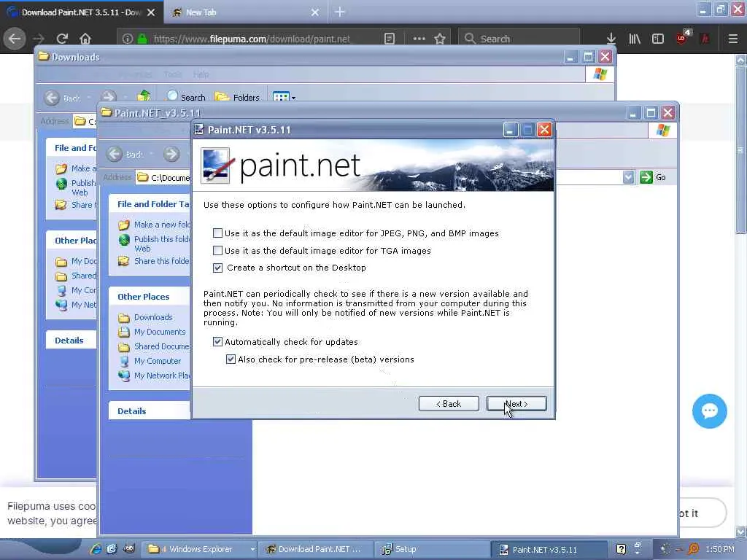The width and height of the screenshot is (747, 560).
Task: Open My Documents under Other Places
Action: (160, 332)
